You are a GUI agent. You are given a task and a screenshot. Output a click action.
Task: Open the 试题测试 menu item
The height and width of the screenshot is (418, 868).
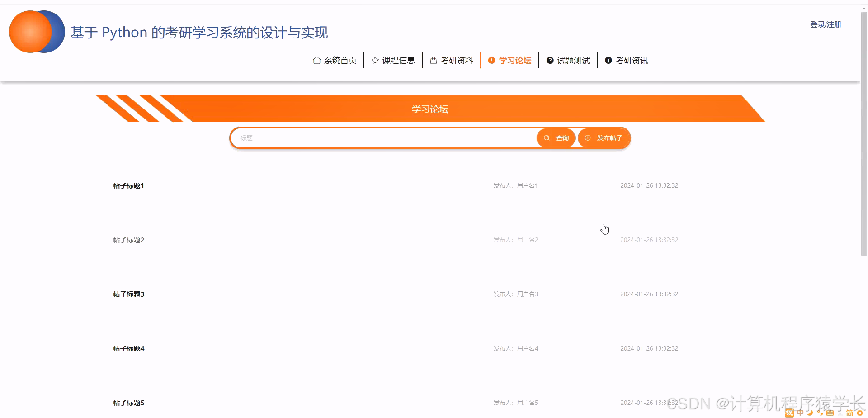tap(568, 60)
